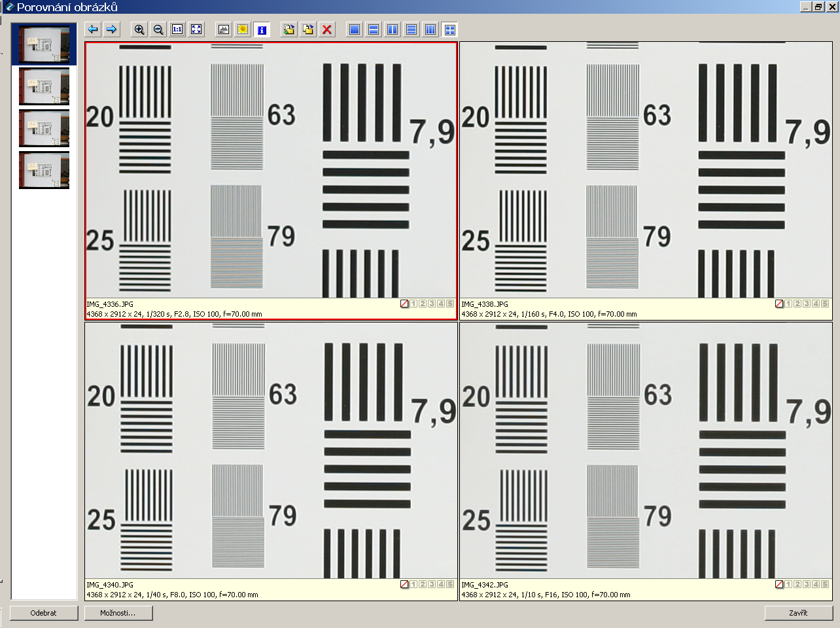This screenshot has height=628, width=840.
Task: Select the four-panel grid layout
Action: click(449, 29)
